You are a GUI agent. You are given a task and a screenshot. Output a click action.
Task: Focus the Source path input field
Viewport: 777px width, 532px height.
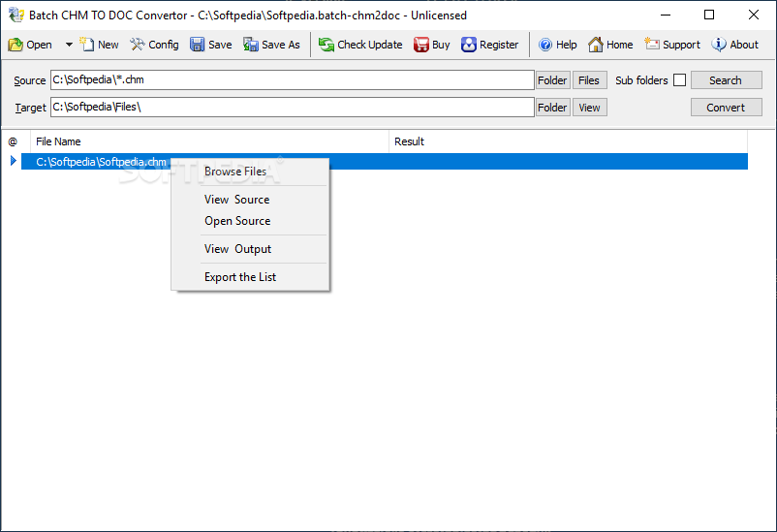(292, 79)
